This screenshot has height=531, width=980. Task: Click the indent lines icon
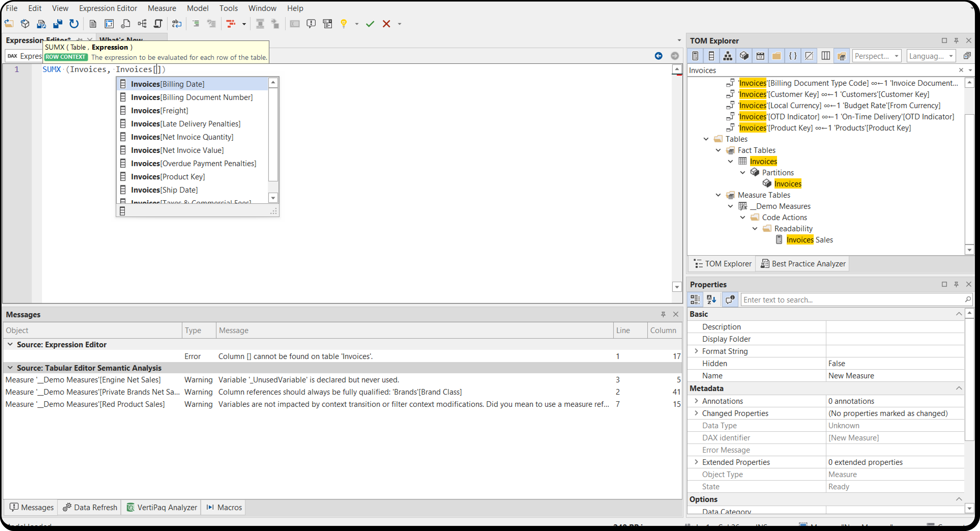(x=196, y=24)
